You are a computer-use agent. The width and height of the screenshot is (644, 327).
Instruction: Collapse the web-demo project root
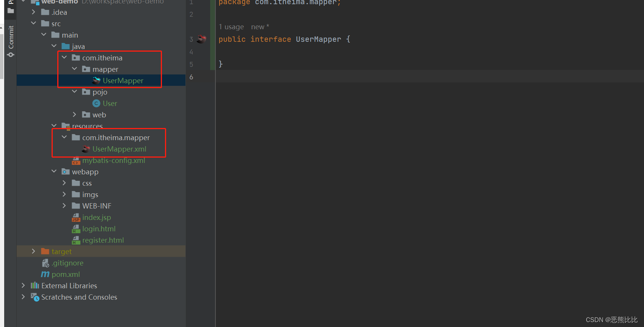(24, 1)
